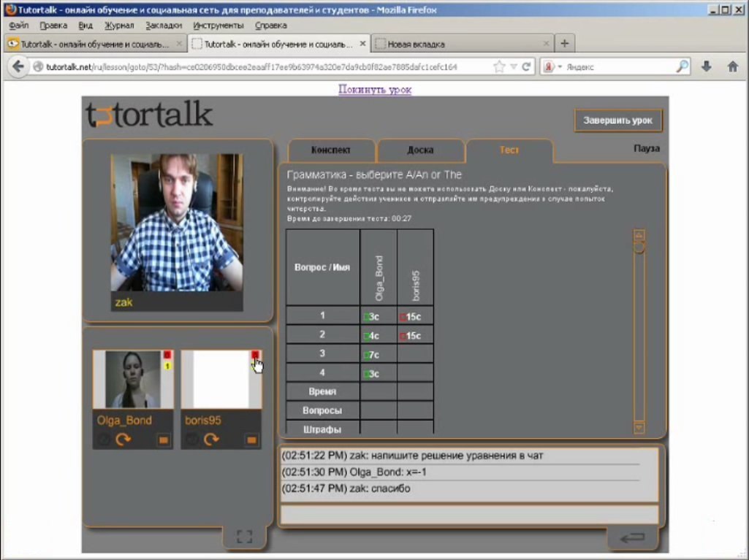Viewport: 749px width, 560px height.
Task: Click the refresh arrow under boris95
Action: coord(211,440)
